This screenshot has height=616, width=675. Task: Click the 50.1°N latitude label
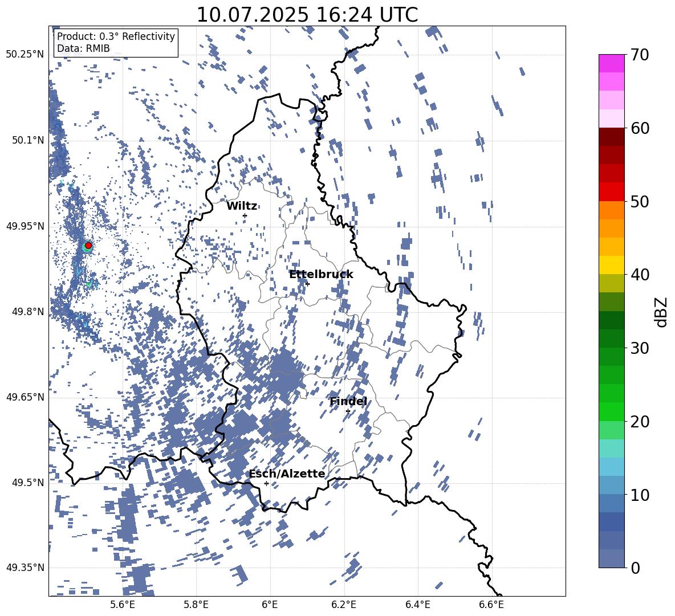pyautogui.click(x=28, y=140)
